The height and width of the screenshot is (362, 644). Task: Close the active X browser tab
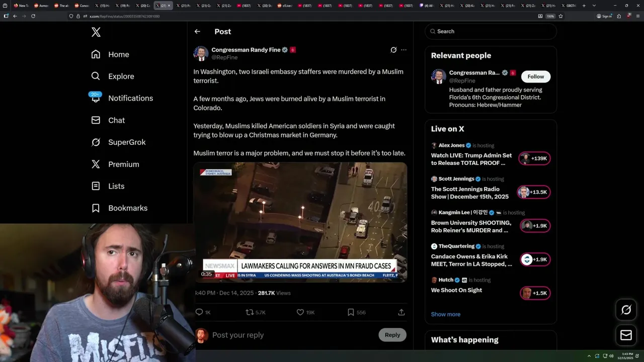(169, 6)
